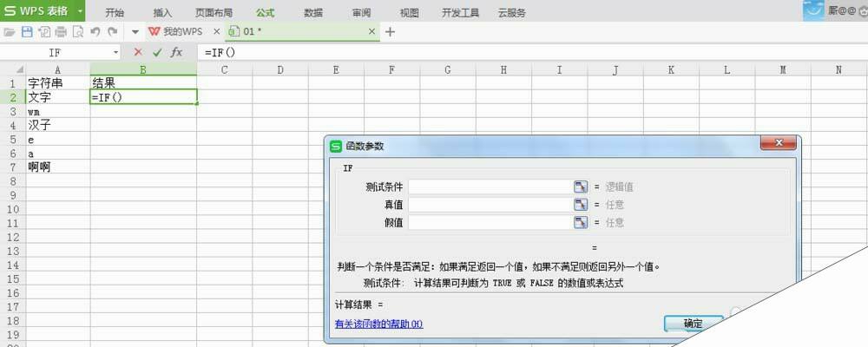Click the Print icon in quick toolbar
Viewport: 868px width, 347px height.
[61, 32]
